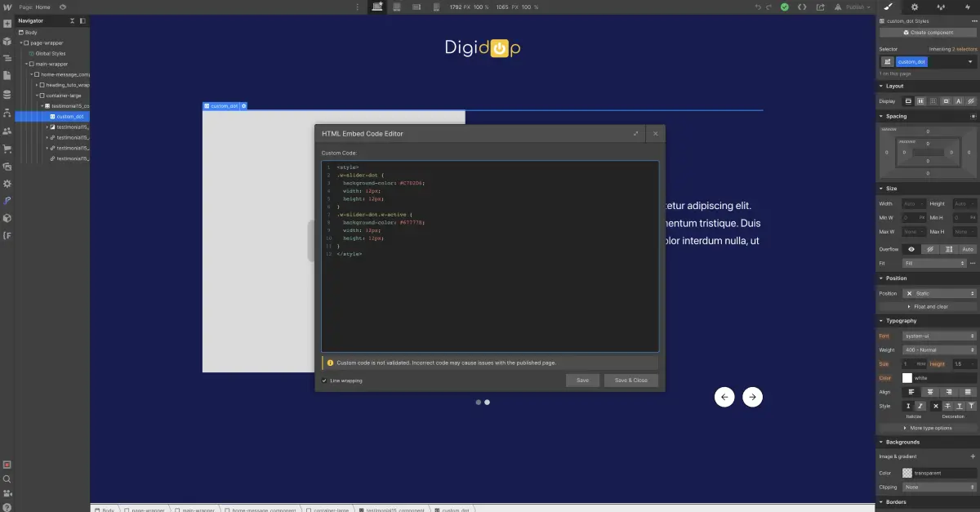The width and height of the screenshot is (980, 512).
Task: Open the site Settings gear in the left sidebar
Action: tap(7, 184)
